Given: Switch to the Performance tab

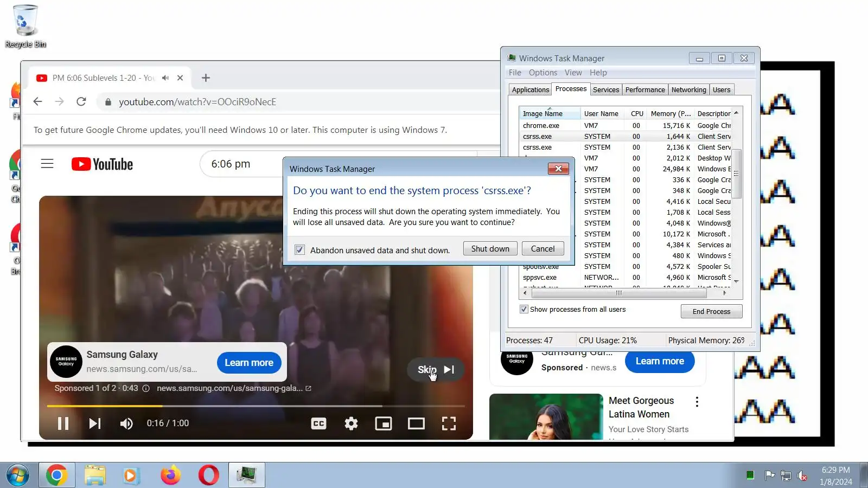Looking at the screenshot, I should click(645, 90).
